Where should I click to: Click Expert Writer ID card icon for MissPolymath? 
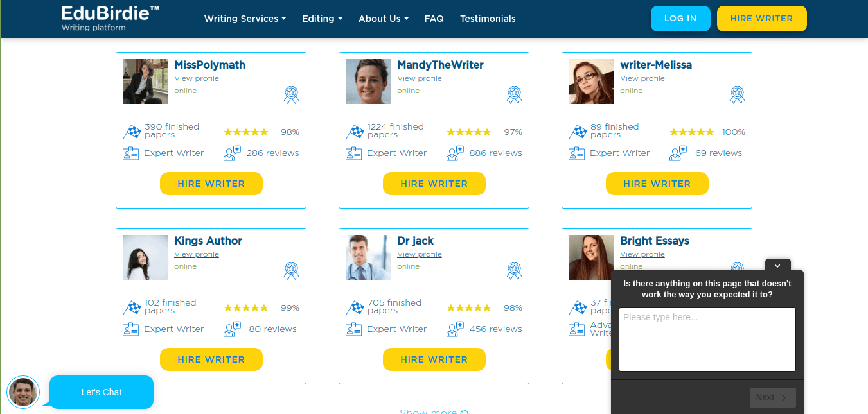coord(131,153)
